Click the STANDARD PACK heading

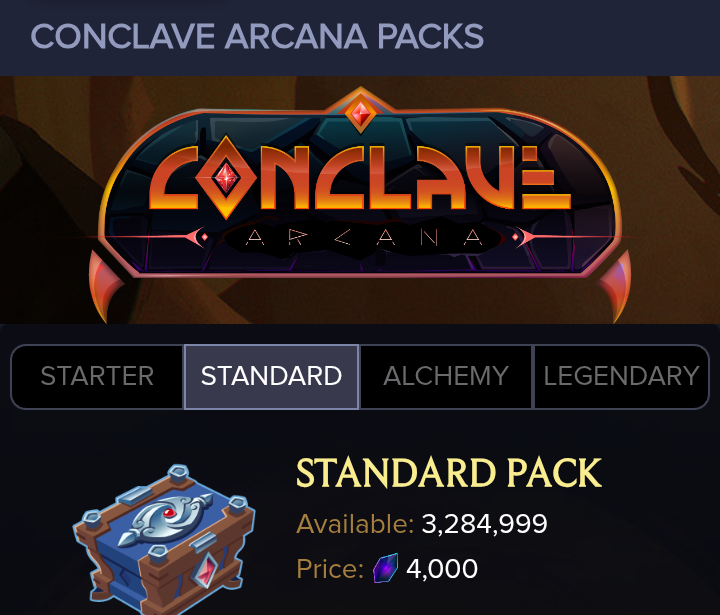click(x=449, y=473)
